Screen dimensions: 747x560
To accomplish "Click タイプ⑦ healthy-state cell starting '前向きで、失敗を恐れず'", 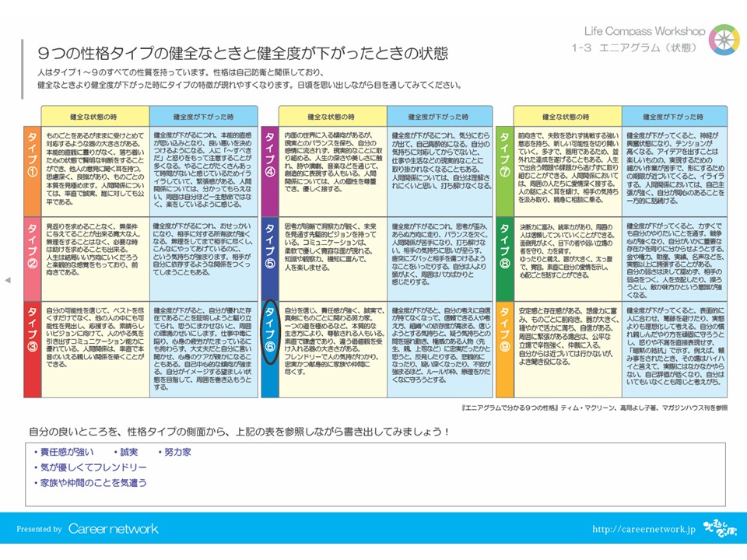I will point(567,171).
